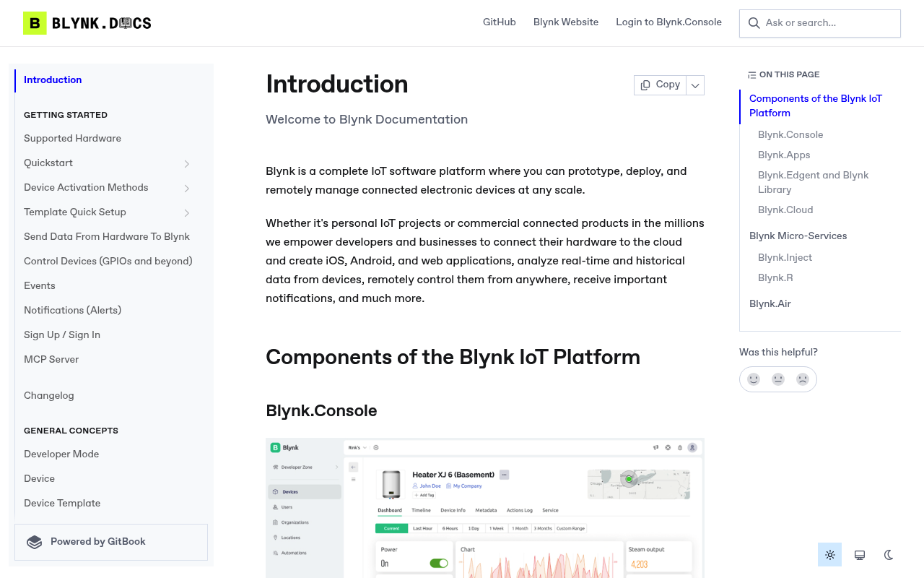Jump to Blynk.Cloud in page outline

coord(785,210)
